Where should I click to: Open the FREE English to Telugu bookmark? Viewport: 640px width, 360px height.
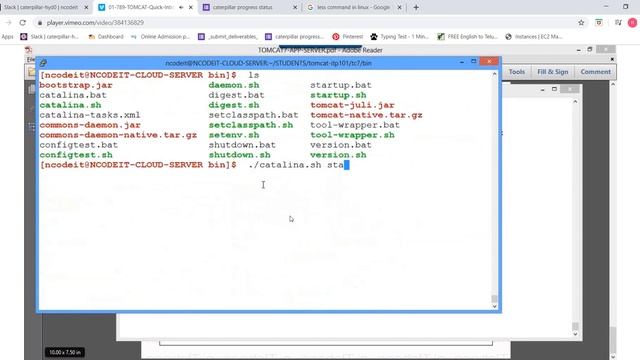pos(467,37)
